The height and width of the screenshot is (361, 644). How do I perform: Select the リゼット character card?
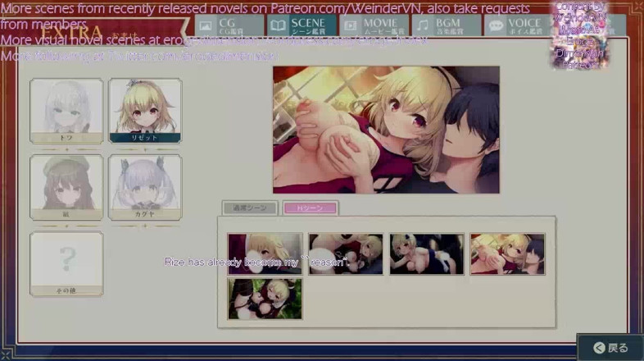[x=145, y=111]
